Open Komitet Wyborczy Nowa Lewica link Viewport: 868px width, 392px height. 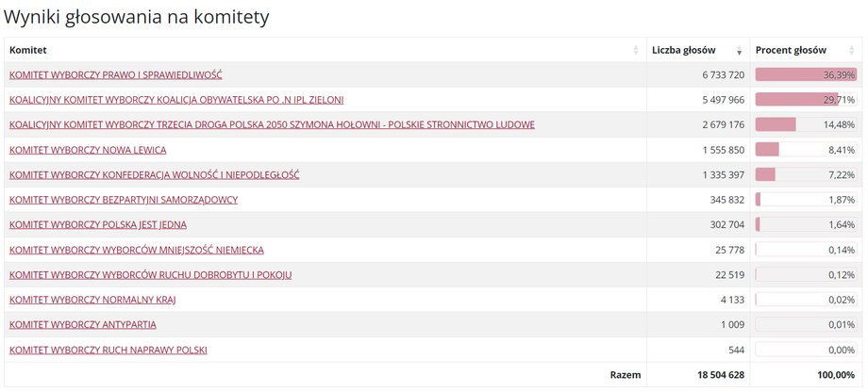pos(88,150)
